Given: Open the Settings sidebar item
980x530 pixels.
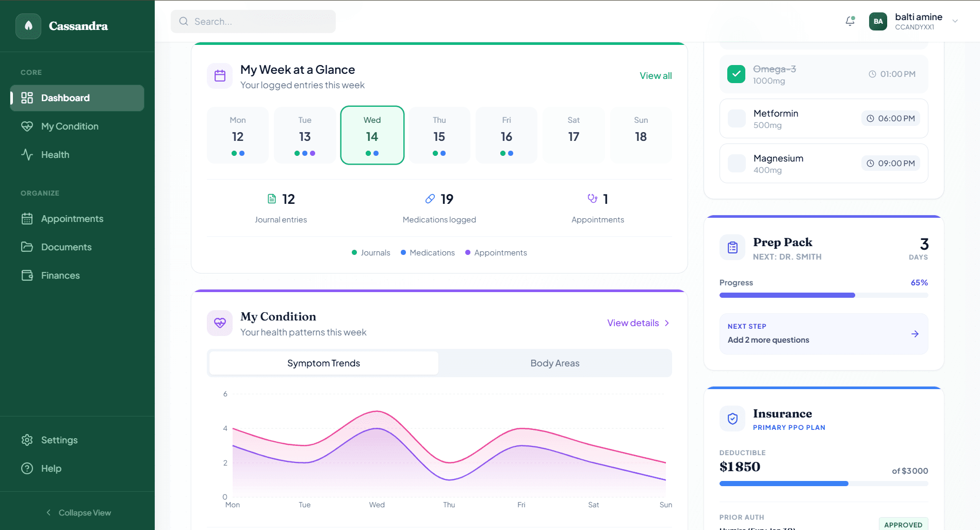Looking at the screenshot, I should coord(77,440).
